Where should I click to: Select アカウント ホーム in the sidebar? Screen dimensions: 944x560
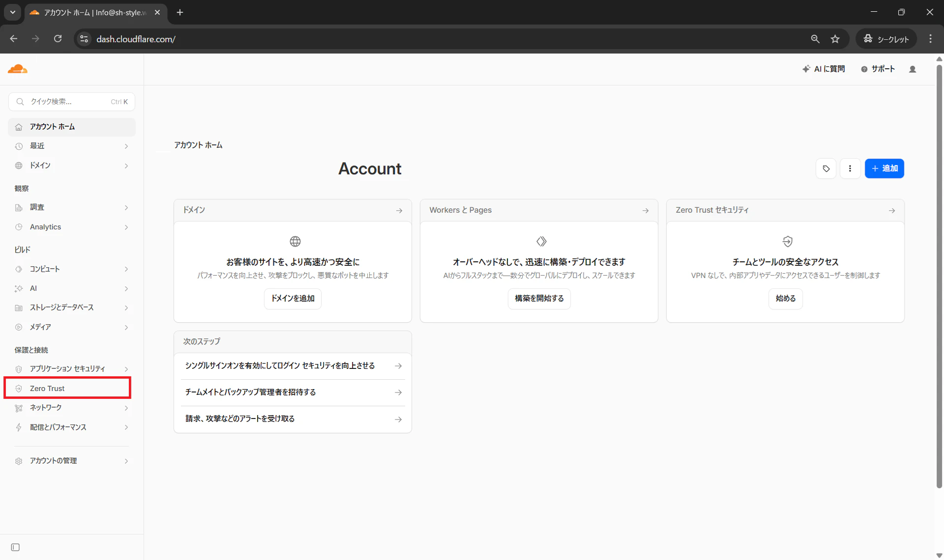tap(72, 127)
